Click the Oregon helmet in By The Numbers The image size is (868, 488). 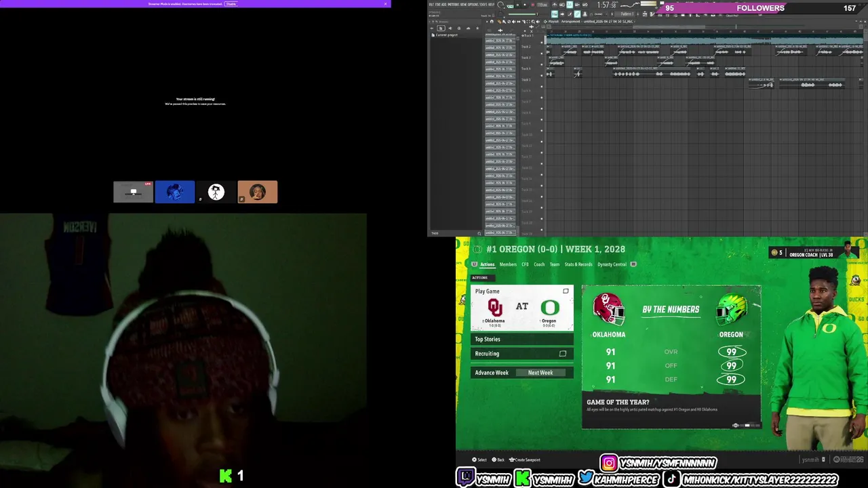pos(732,309)
